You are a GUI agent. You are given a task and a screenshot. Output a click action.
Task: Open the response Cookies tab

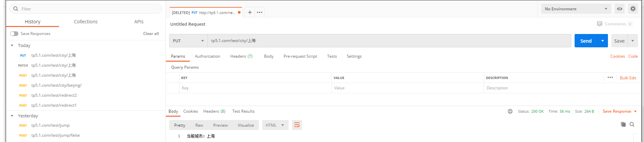click(191, 111)
